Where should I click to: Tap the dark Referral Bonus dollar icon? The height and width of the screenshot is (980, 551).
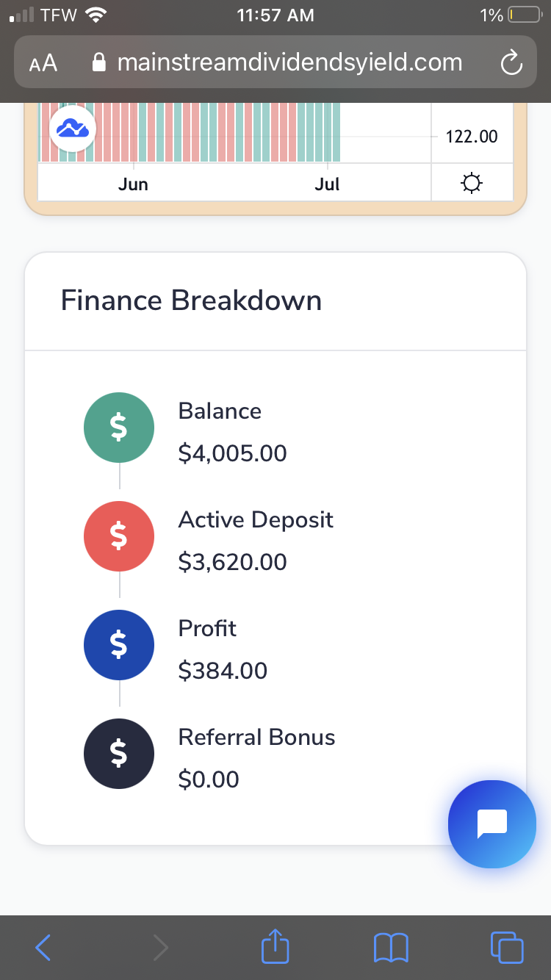click(119, 754)
